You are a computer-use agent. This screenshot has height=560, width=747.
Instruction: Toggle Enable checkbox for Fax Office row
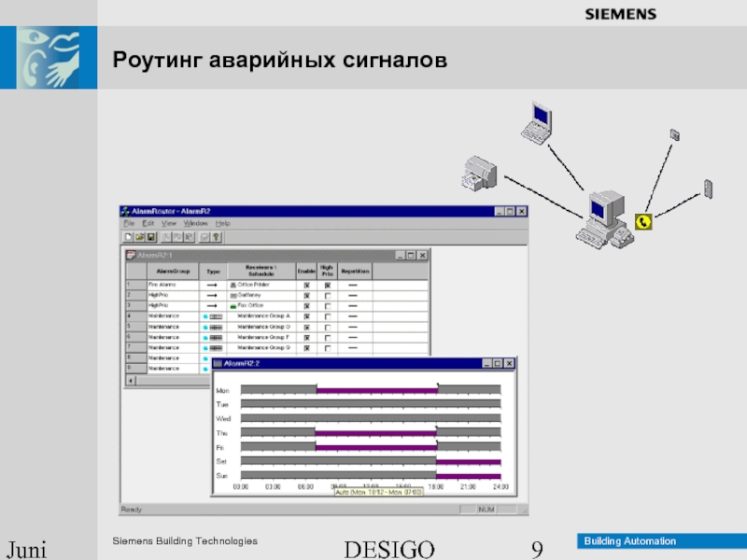307,306
